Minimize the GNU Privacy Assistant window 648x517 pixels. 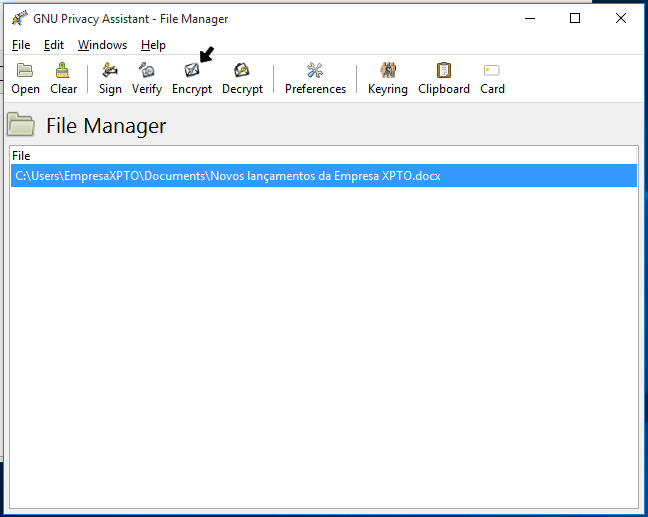point(530,19)
